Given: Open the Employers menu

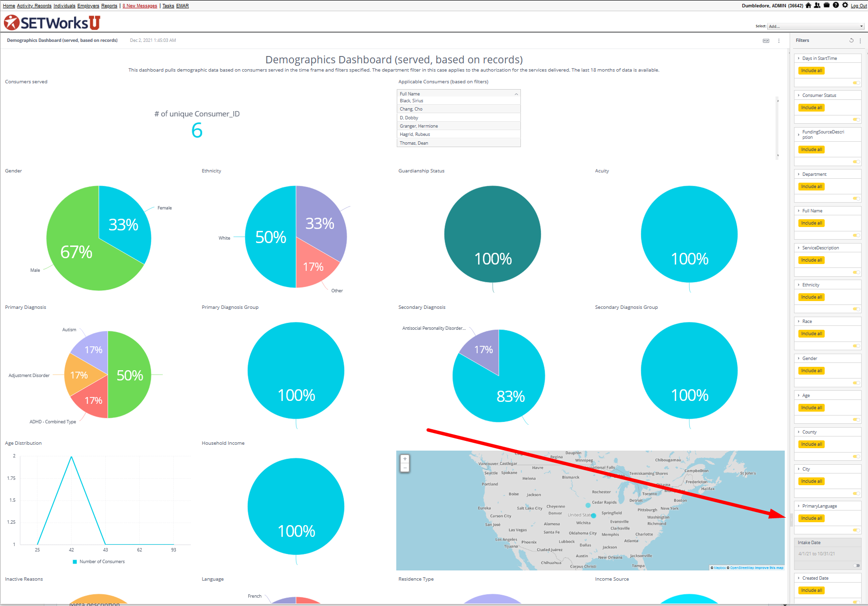Looking at the screenshot, I should (88, 6).
